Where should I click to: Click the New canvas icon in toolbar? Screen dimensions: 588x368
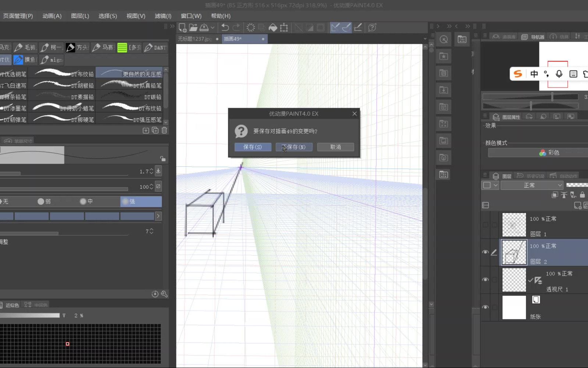click(x=182, y=28)
